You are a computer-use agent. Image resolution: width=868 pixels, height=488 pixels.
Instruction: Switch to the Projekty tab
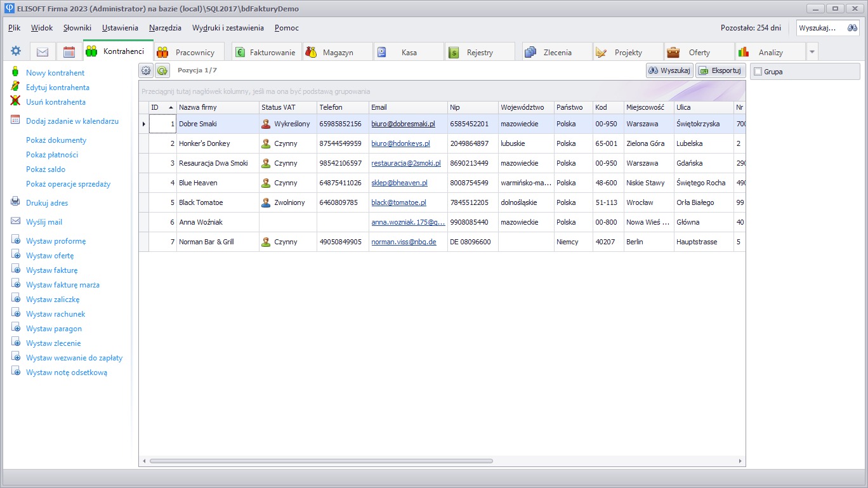click(x=628, y=52)
